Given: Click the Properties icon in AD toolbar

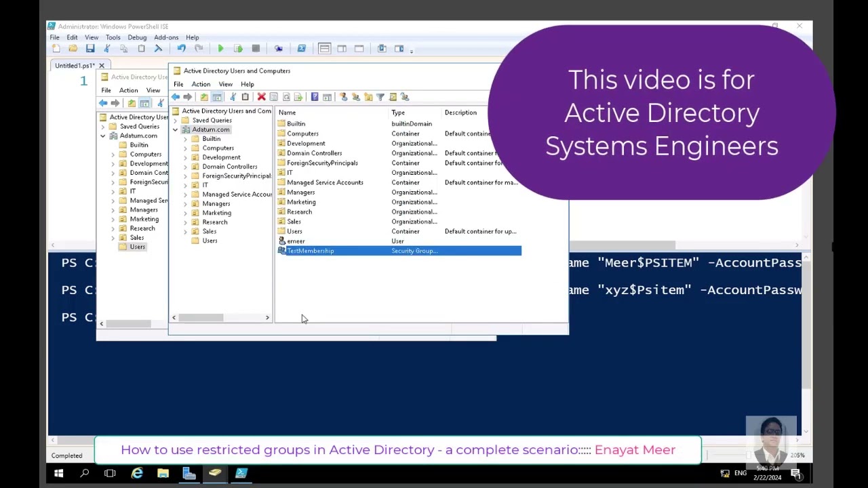Looking at the screenshot, I should click(x=274, y=97).
